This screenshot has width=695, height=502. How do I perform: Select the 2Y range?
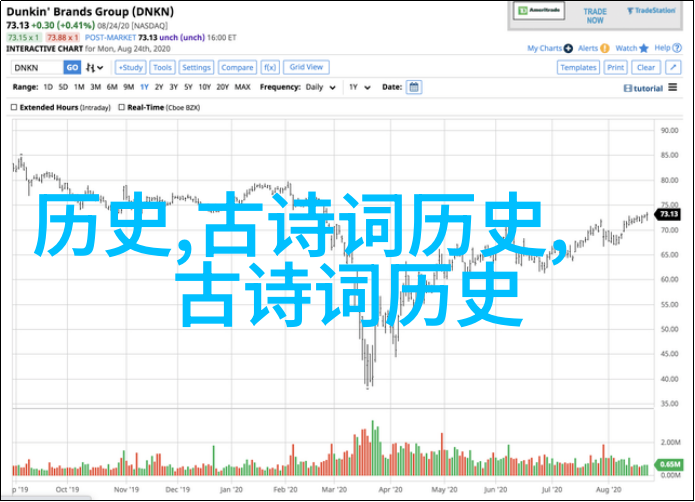[159, 87]
